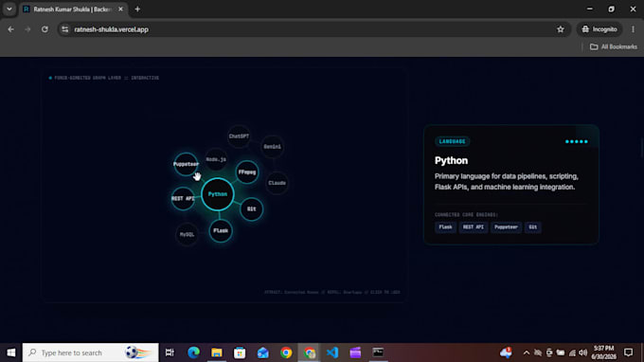This screenshot has width=644, height=362.
Task: Click the REST API tag in card
Action: 474,226
